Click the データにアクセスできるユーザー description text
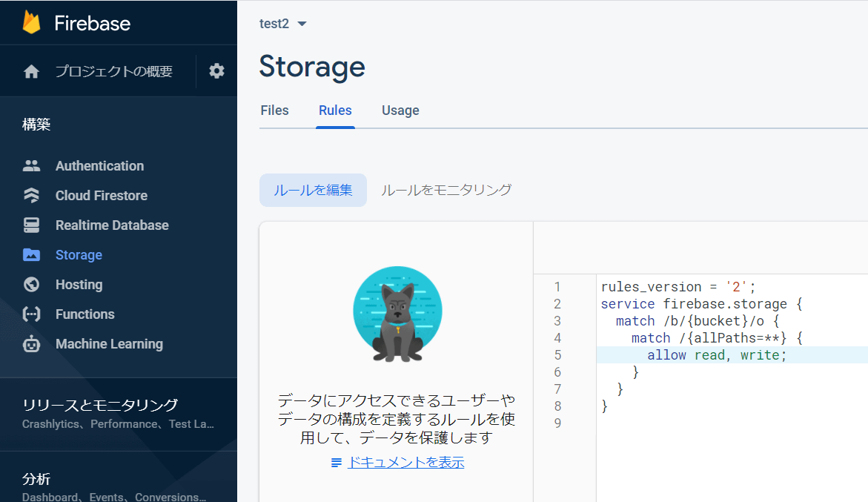Screen dimensions: 868x502 point(397,419)
